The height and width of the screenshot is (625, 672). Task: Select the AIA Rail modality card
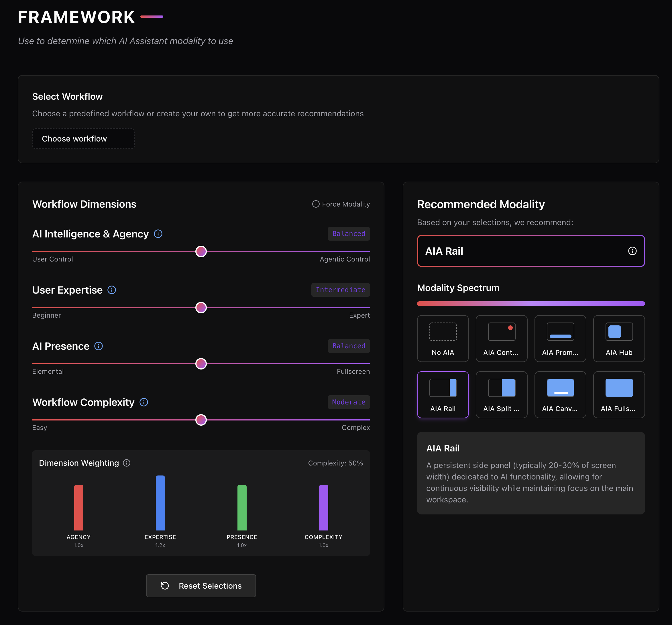pyautogui.click(x=443, y=394)
